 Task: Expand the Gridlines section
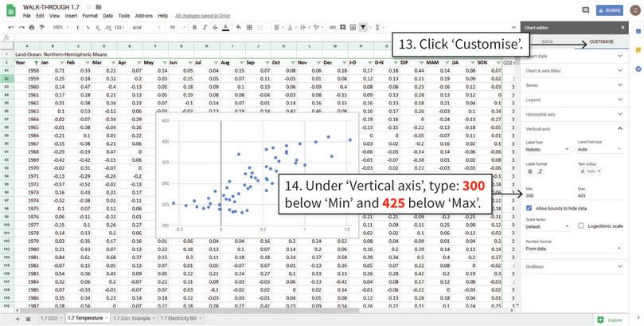tap(574, 266)
